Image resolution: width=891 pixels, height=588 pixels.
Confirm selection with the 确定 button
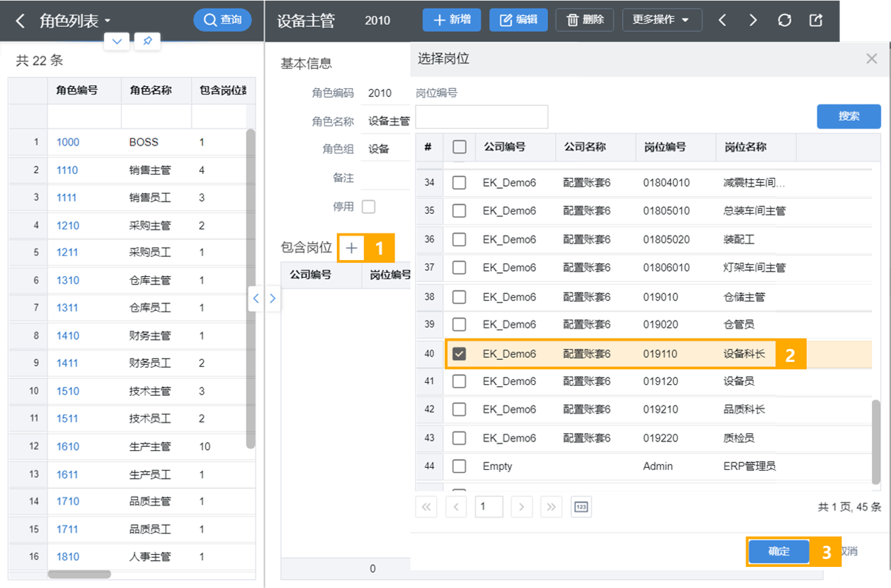pyautogui.click(x=779, y=551)
